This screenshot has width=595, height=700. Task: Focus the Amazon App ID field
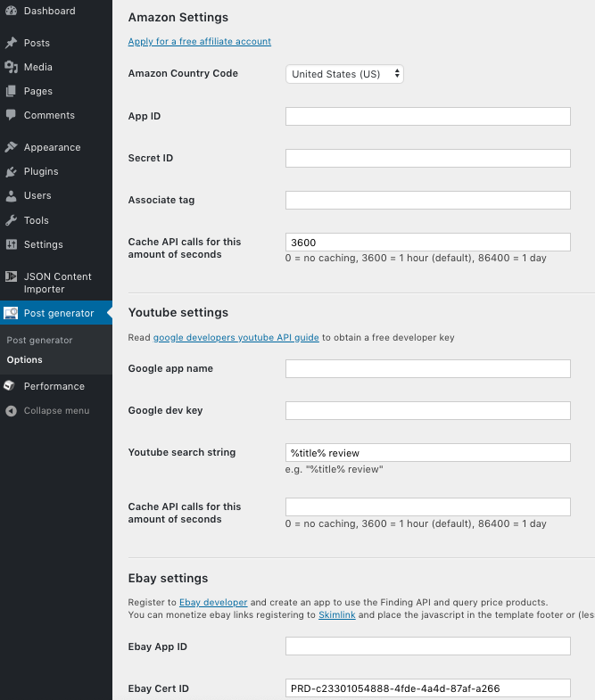pyautogui.click(x=428, y=117)
